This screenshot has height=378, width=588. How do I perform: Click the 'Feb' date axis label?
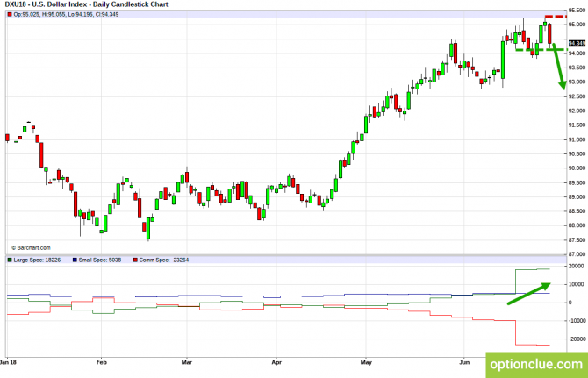tap(102, 362)
